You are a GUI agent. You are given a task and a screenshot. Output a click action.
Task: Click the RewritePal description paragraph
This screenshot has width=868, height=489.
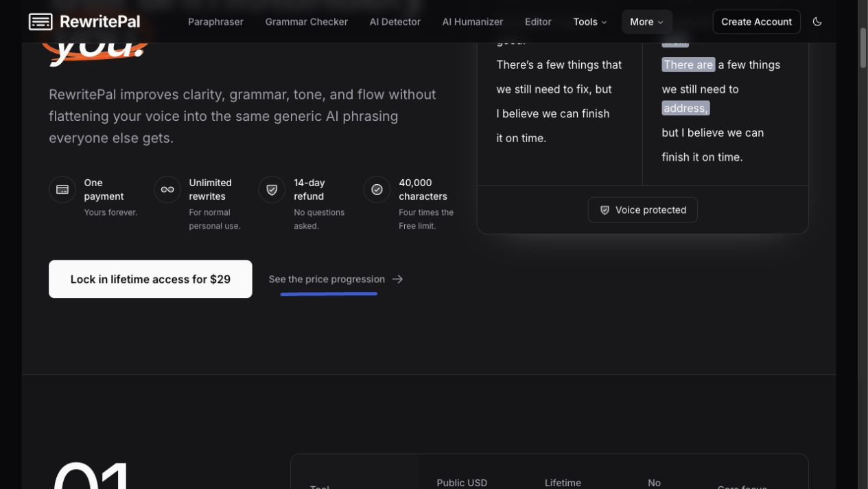tap(242, 116)
